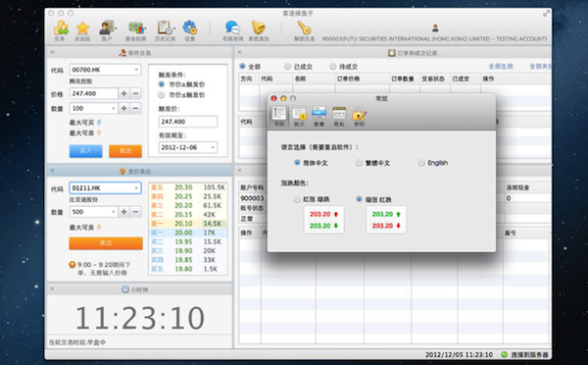The image size is (588, 365).
Task: Open the chat bubbles online consult icon
Action: [233, 30]
